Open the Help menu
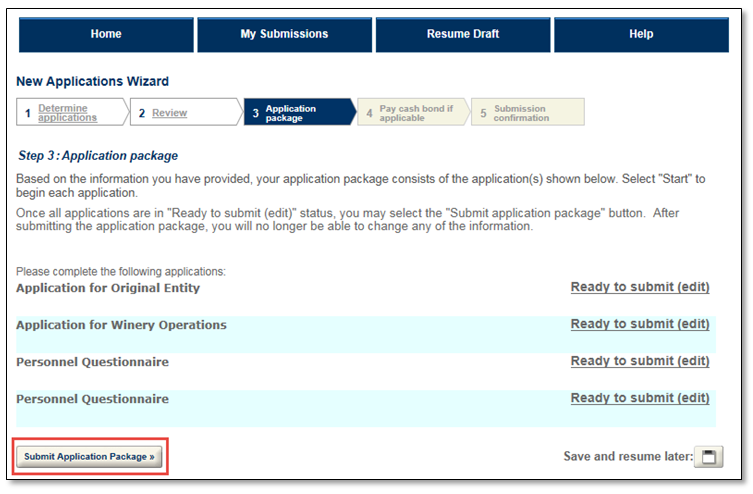Screen dimensions: 753x494 coord(641,34)
